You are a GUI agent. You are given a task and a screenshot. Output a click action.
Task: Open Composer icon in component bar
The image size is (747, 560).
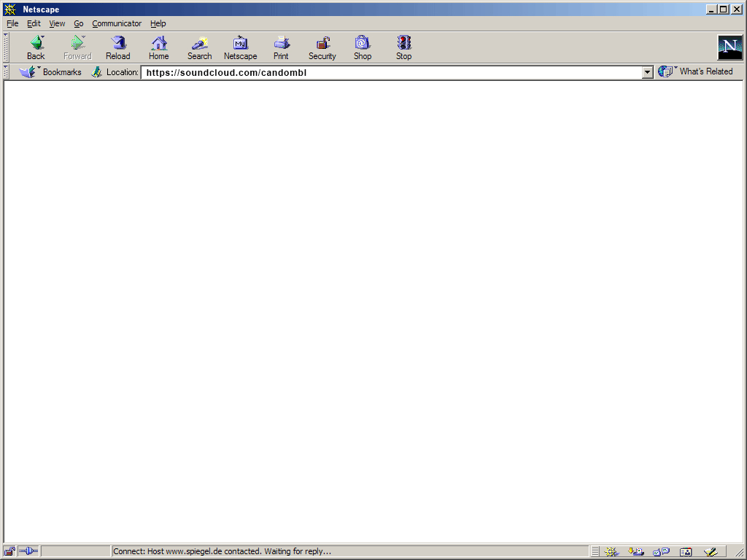coord(711,551)
